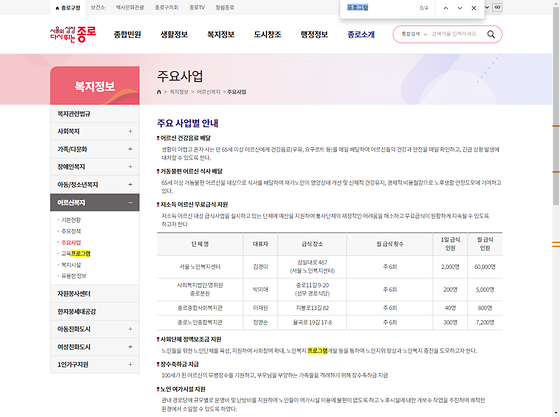Collapse the 어르신복지 sidebar section
Viewport: 560px width, 417px height.
130,203
